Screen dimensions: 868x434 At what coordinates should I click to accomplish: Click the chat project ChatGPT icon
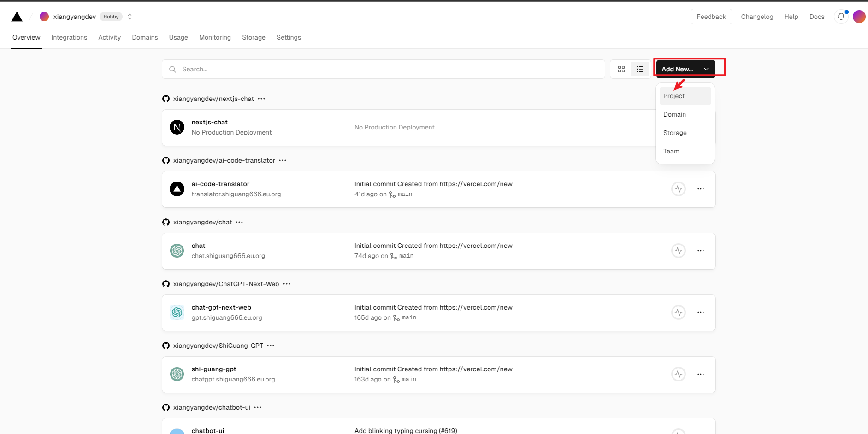click(x=177, y=251)
